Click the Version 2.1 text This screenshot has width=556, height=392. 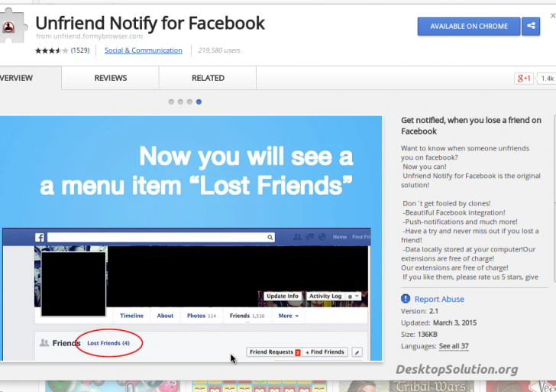[x=419, y=311]
